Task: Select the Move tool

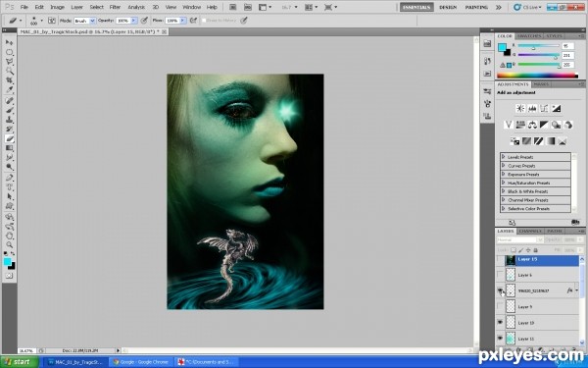Action: click(x=10, y=42)
